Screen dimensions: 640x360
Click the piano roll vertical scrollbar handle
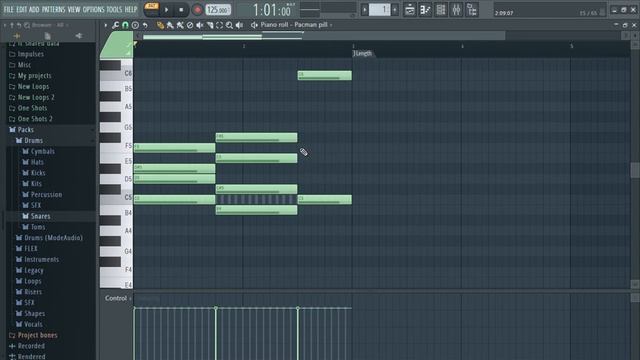(x=635, y=170)
